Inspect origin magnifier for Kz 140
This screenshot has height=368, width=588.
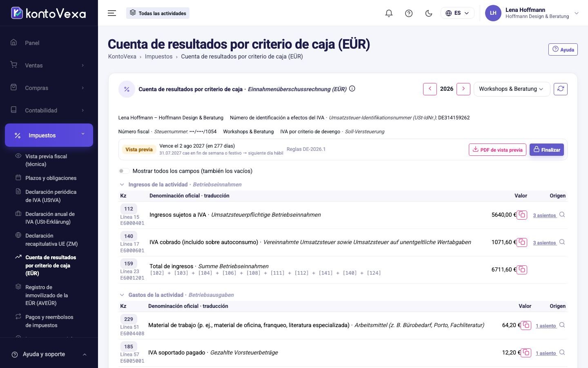[x=562, y=242]
